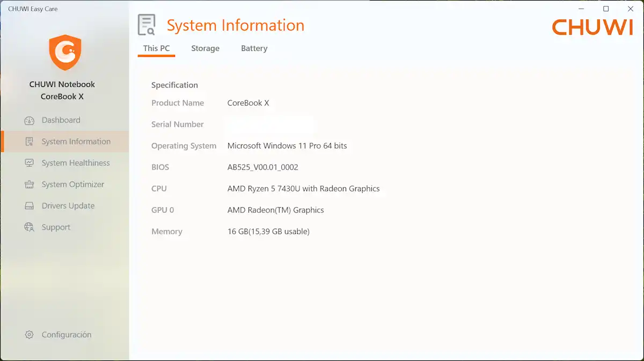This screenshot has height=361, width=644.
Task: Click the System Healthiness monitor icon
Action: pyautogui.click(x=30, y=163)
